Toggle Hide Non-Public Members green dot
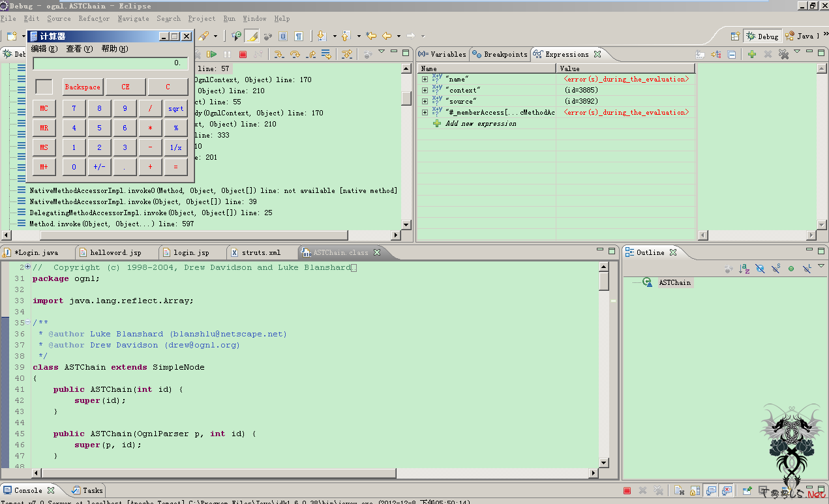 (791, 269)
